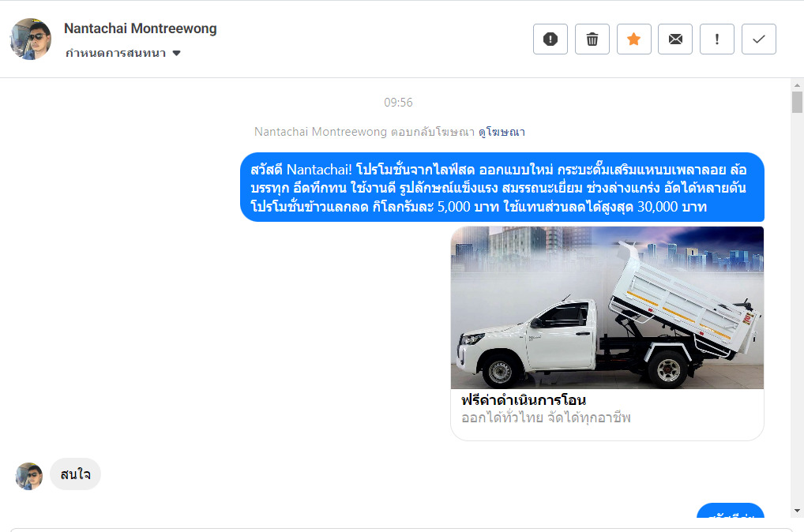Image resolution: width=804 pixels, height=532 pixels.
Task: Mark conversation unread with envelope icon
Action: pyautogui.click(x=675, y=39)
